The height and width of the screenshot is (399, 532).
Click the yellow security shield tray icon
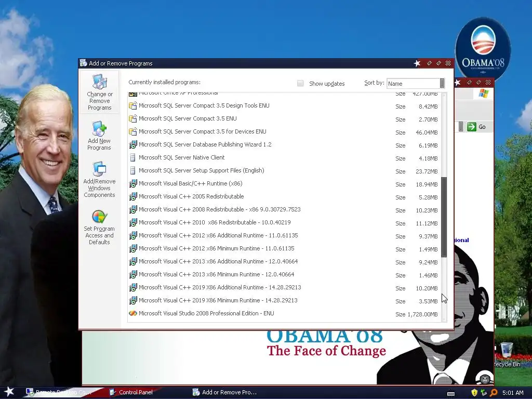click(474, 393)
